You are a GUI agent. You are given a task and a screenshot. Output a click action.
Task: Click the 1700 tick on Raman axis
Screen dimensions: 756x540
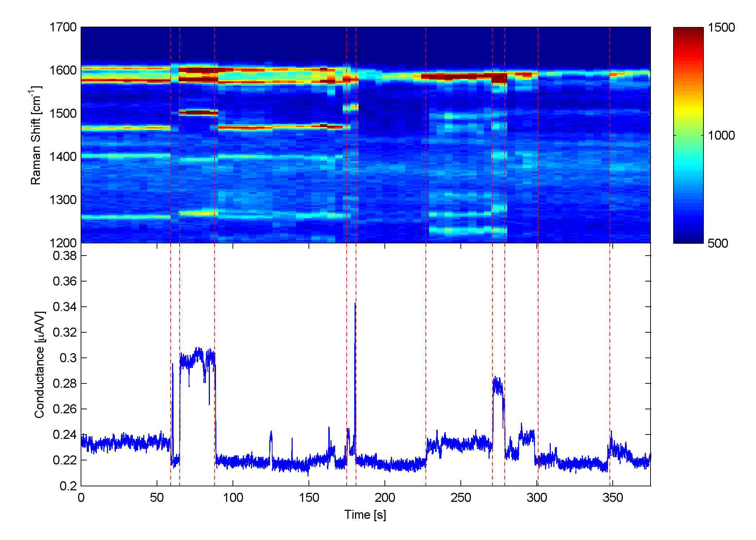pyautogui.click(x=63, y=27)
